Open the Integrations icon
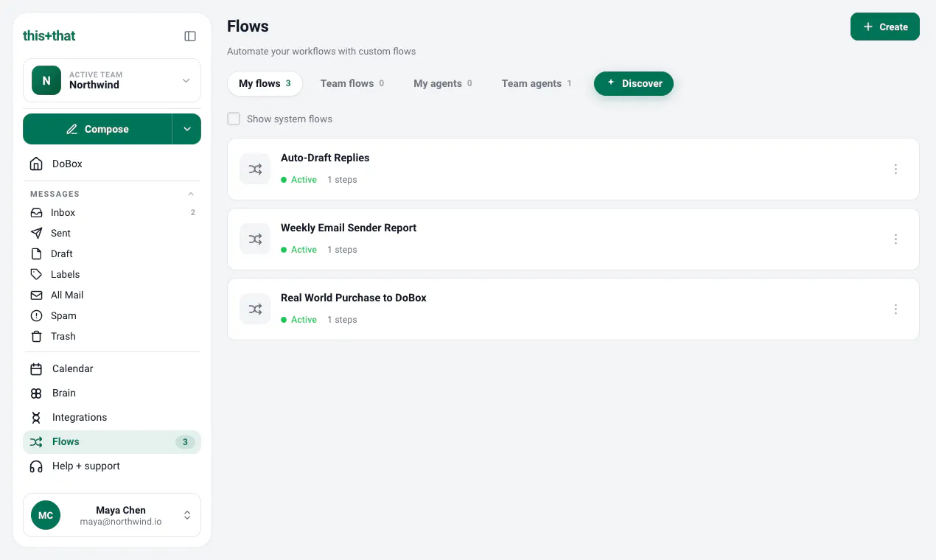 tap(36, 417)
